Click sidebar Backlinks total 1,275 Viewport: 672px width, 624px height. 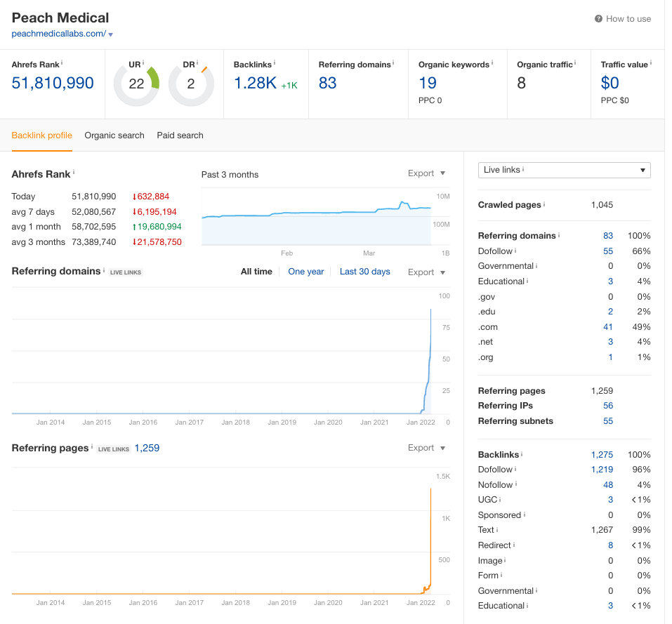(x=602, y=454)
